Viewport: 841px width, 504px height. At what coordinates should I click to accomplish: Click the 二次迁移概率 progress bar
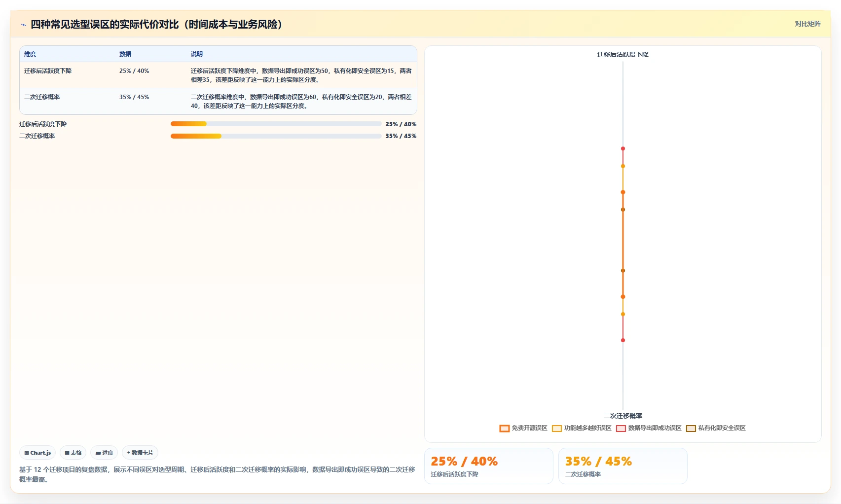click(x=276, y=136)
